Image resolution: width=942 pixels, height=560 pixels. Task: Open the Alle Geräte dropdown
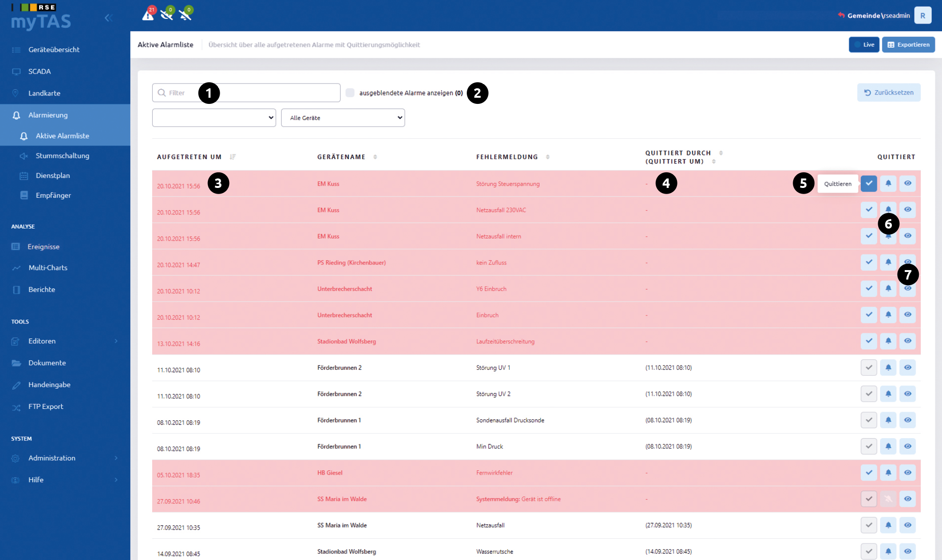click(x=343, y=118)
